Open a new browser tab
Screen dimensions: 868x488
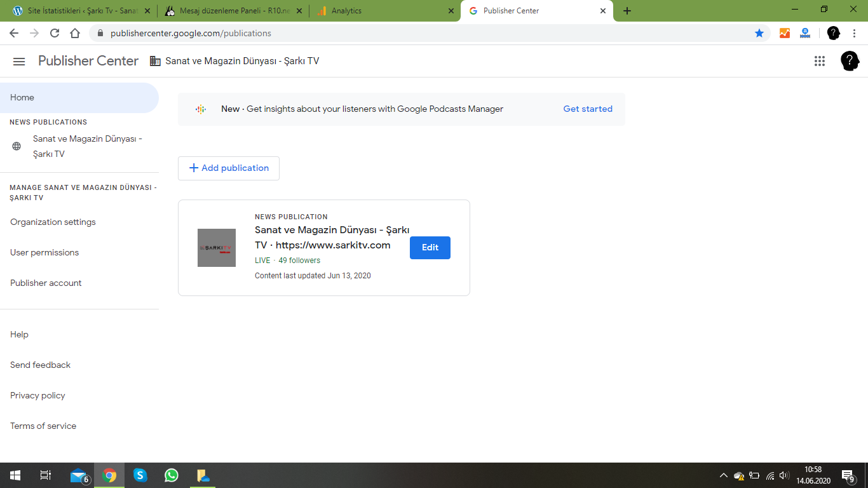(x=627, y=11)
